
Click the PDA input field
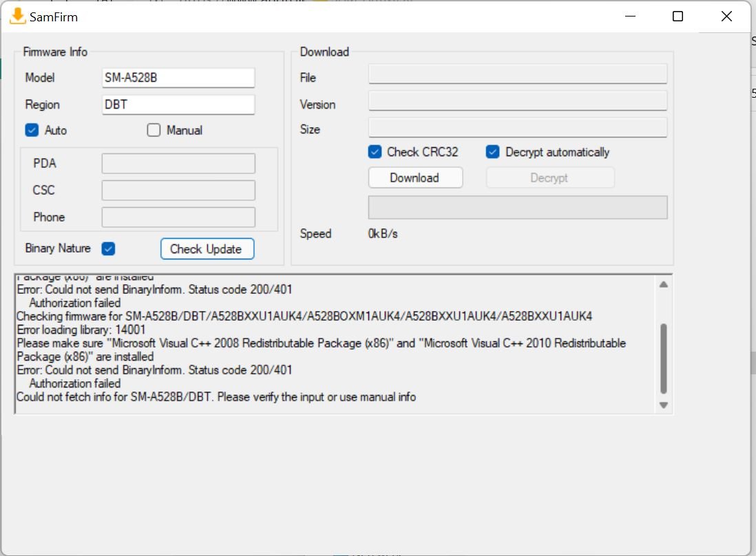point(178,163)
